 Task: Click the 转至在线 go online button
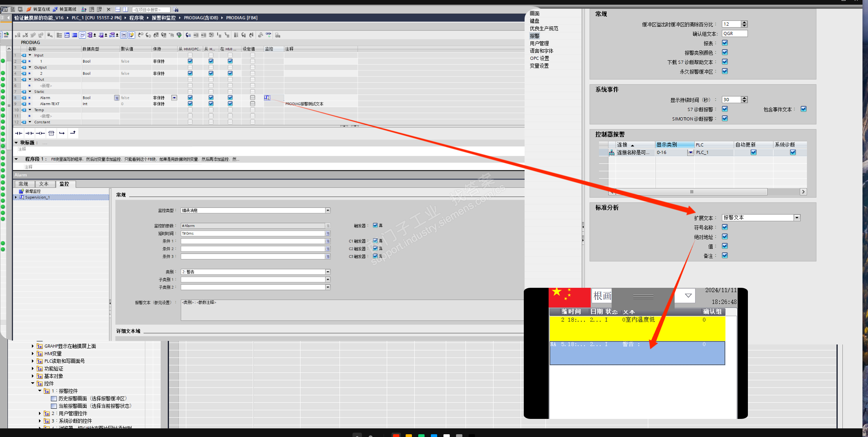click(39, 9)
